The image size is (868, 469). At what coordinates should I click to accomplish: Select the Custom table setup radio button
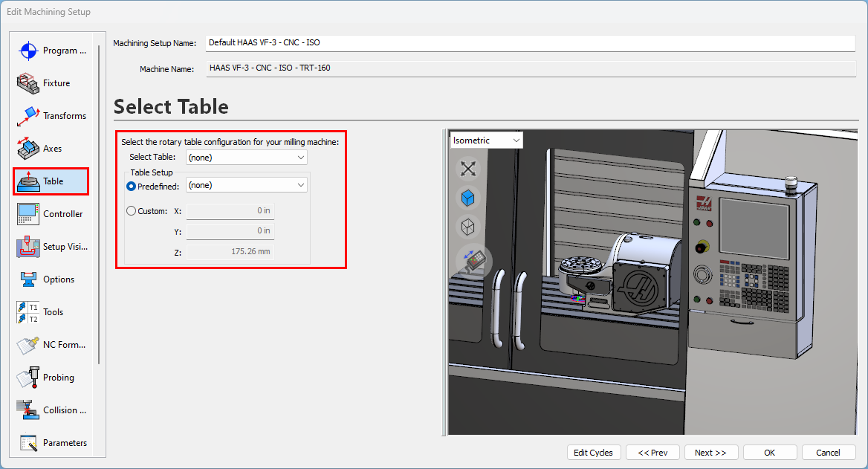[132, 211]
